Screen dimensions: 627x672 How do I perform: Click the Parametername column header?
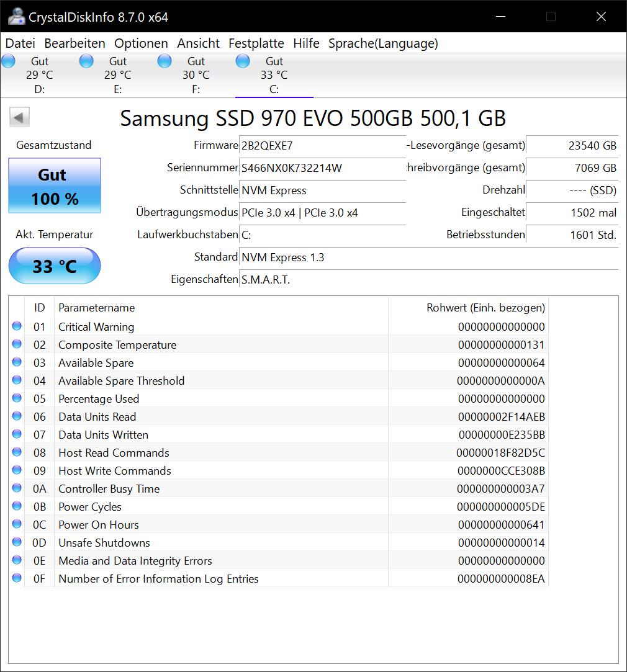(x=221, y=308)
